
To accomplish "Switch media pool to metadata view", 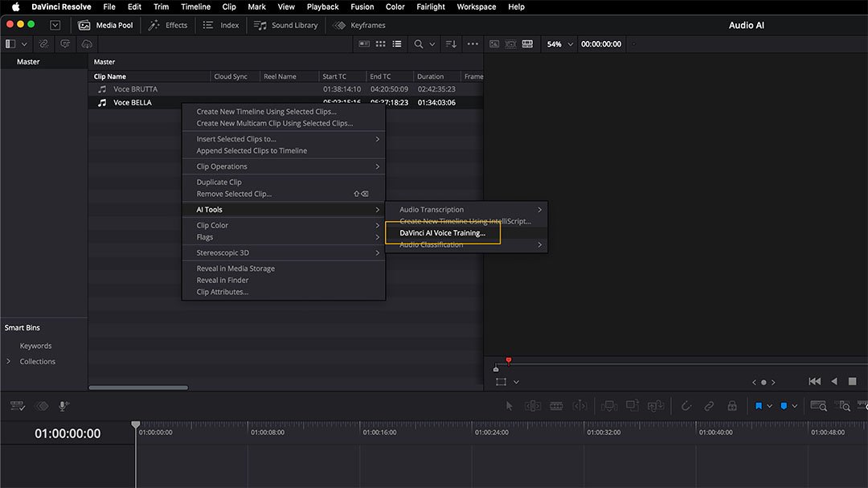I will pos(364,43).
